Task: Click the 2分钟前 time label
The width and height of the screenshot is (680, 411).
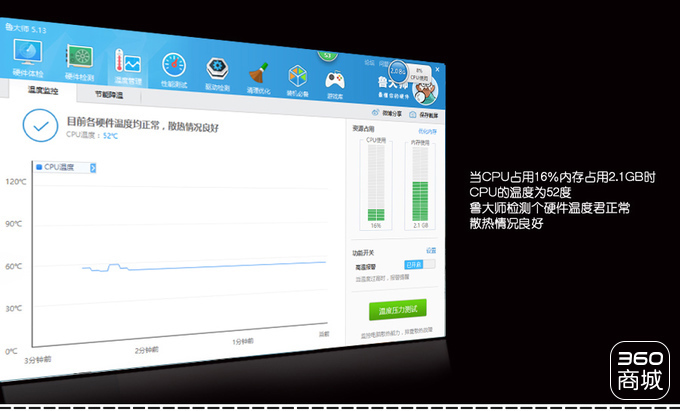Action: click(x=147, y=350)
